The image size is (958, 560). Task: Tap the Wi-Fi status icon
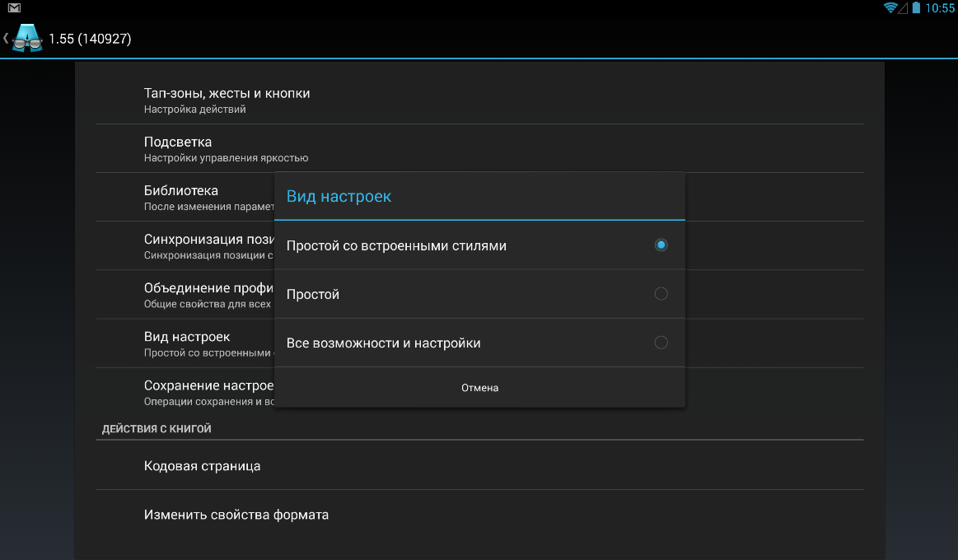click(890, 8)
